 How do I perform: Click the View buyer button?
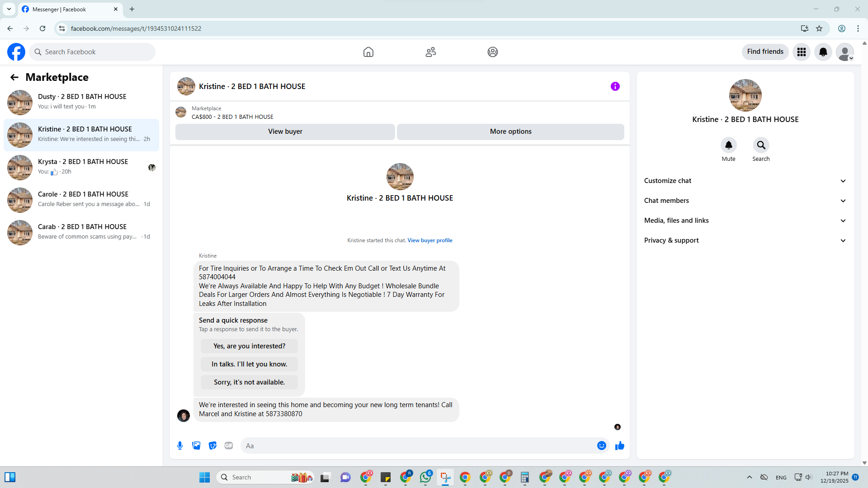[285, 131]
